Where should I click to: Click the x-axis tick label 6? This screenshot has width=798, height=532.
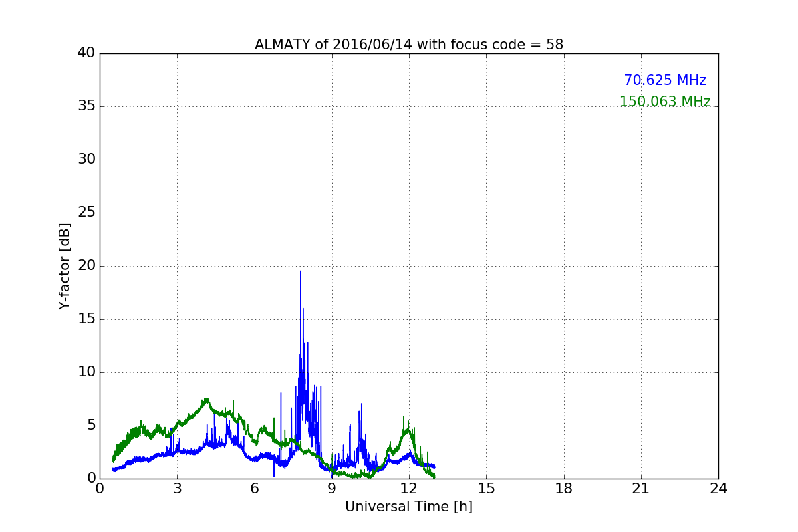click(x=255, y=489)
